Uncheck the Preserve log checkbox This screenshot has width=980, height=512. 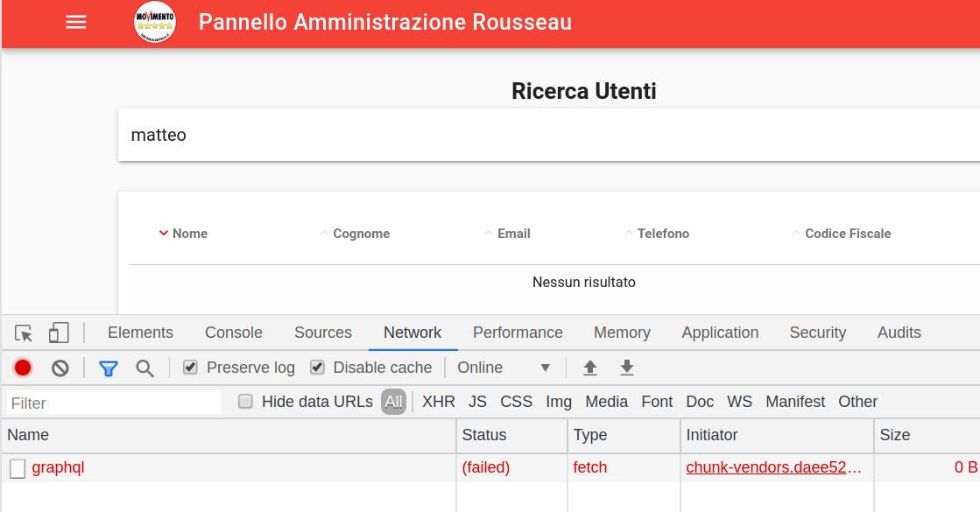click(x=191, y=367)
